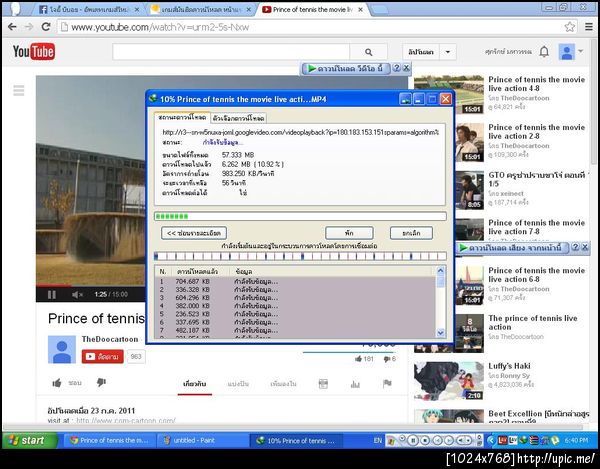Switch to untitled - Paint in taskbar
This screenshot has width=600, height=469.
click(203, 441)
